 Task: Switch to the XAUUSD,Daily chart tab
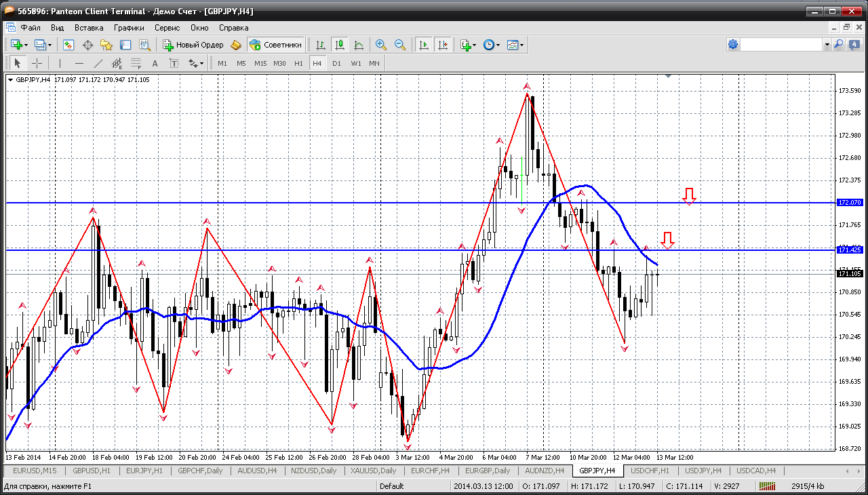(373, 471)
